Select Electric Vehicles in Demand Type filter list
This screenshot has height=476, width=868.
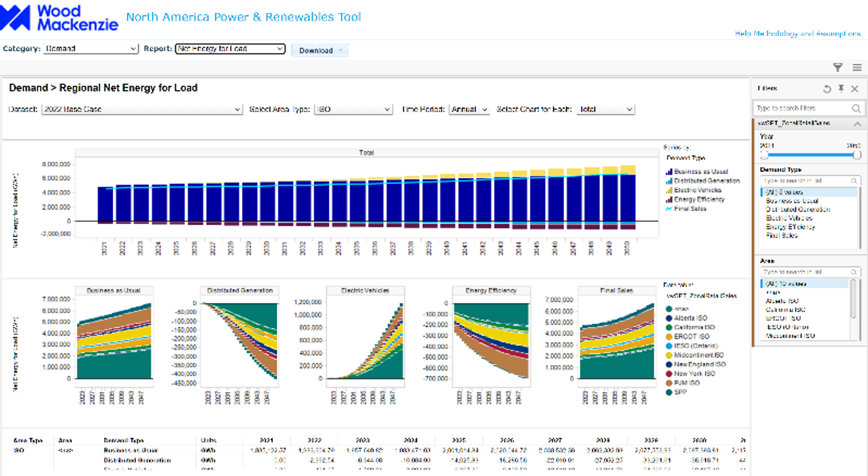point(789,218)
